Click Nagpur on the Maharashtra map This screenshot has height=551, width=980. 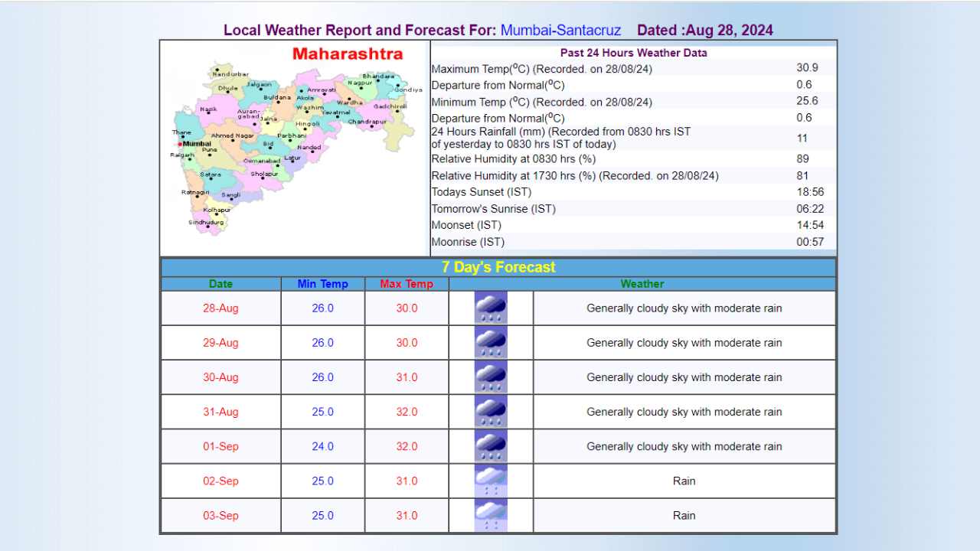pos(359,83)
